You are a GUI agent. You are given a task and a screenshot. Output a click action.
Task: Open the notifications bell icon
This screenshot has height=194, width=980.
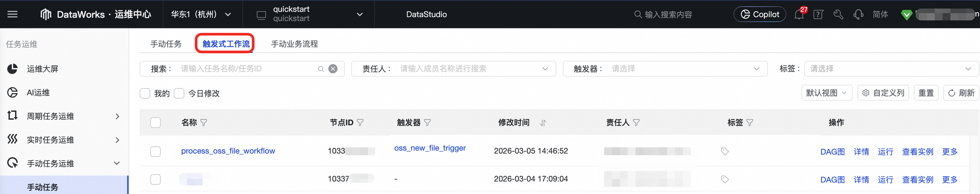[799, 14]
